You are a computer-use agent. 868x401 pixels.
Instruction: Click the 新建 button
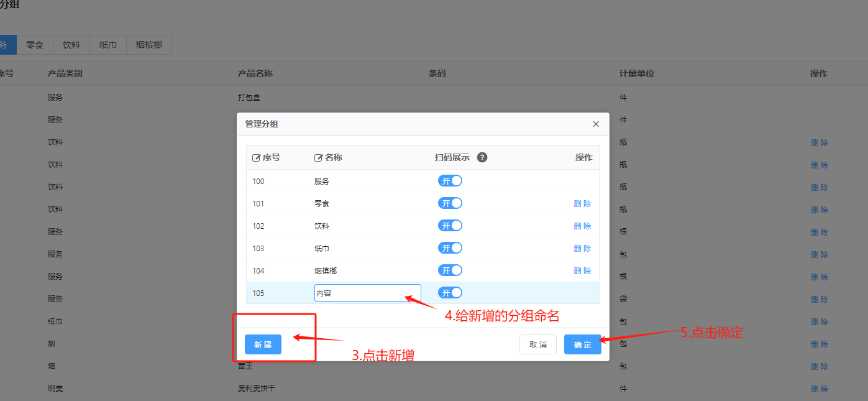263,344
